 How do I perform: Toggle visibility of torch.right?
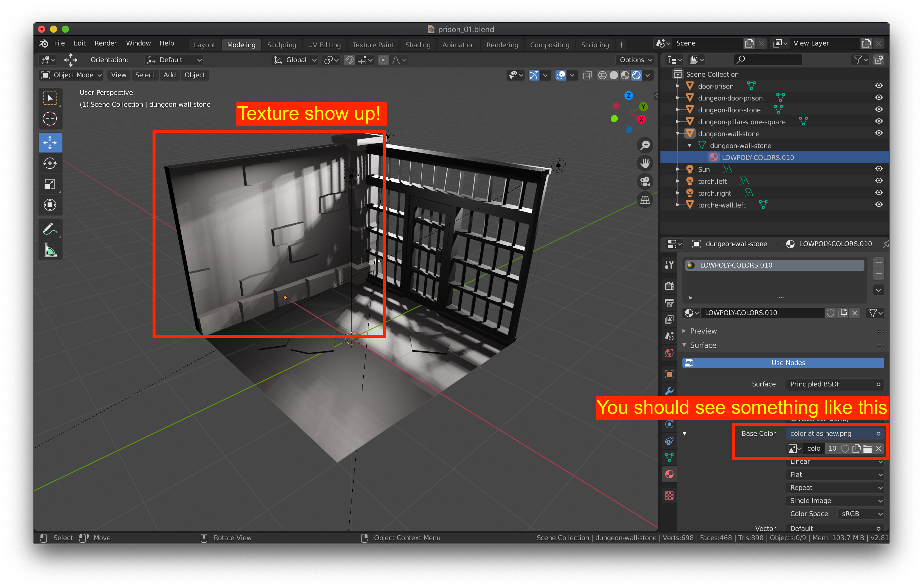click(878, 192)
